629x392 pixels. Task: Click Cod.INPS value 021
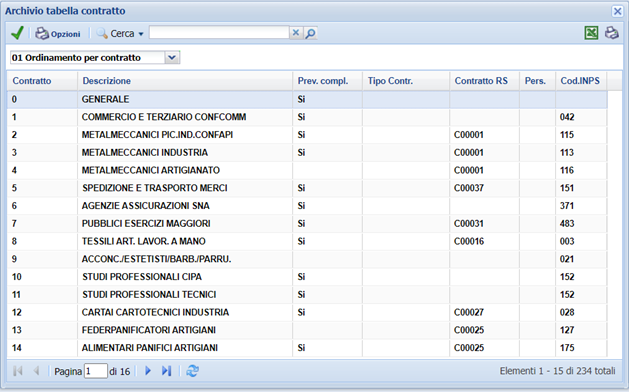point(567,259)
